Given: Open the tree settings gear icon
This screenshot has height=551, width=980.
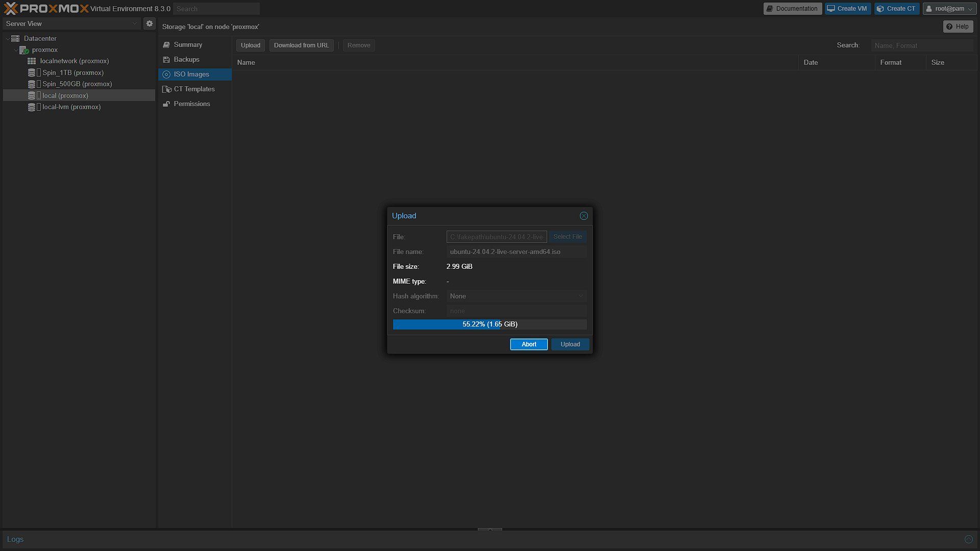Looking at the screenshot, I should coord(150,23).
